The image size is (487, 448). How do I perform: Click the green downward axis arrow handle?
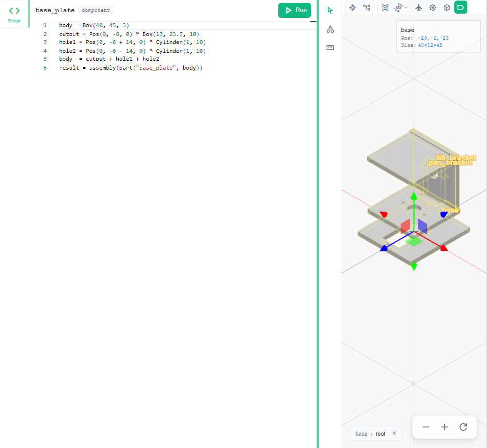[x=414, y=266]
